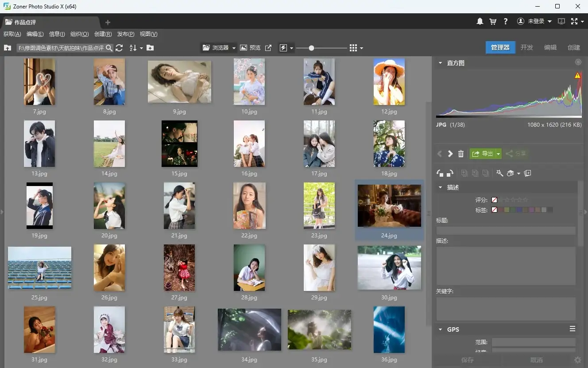
Task: Open the 编辑(E) menu
Action: tap(35, 34)
